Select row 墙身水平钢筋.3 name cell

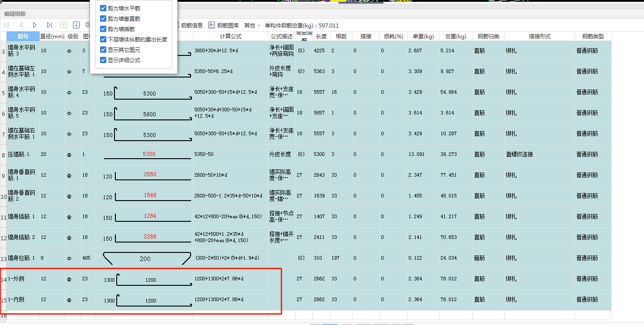[x=23, y=51]
